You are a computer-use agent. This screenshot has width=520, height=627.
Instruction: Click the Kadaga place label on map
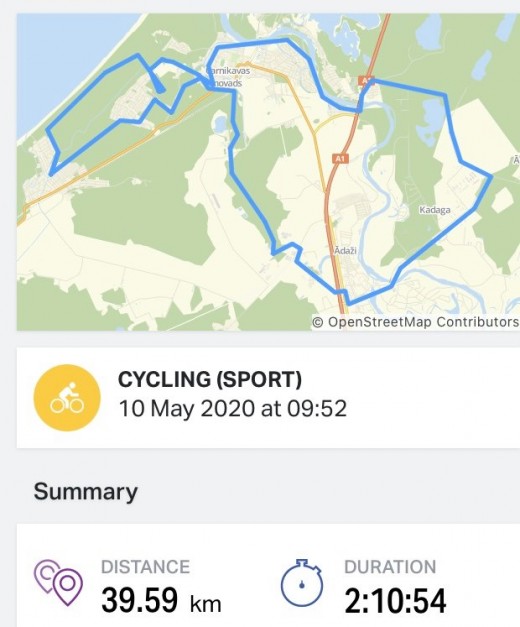point(435,210)
